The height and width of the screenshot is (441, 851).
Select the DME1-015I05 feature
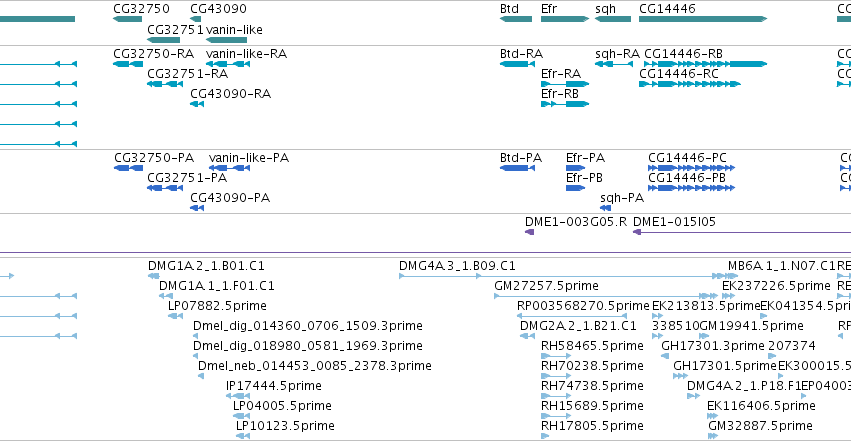742,232
